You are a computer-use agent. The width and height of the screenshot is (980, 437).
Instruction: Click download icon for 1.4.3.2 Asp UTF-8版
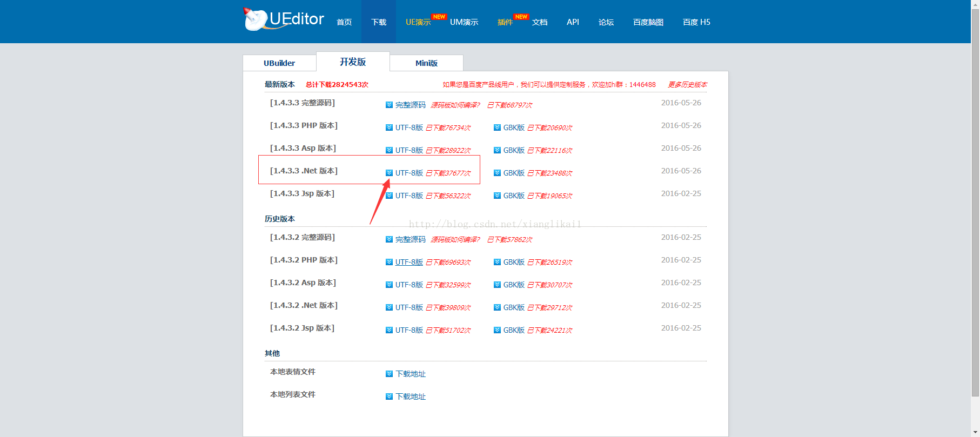(x=389, y=285)
